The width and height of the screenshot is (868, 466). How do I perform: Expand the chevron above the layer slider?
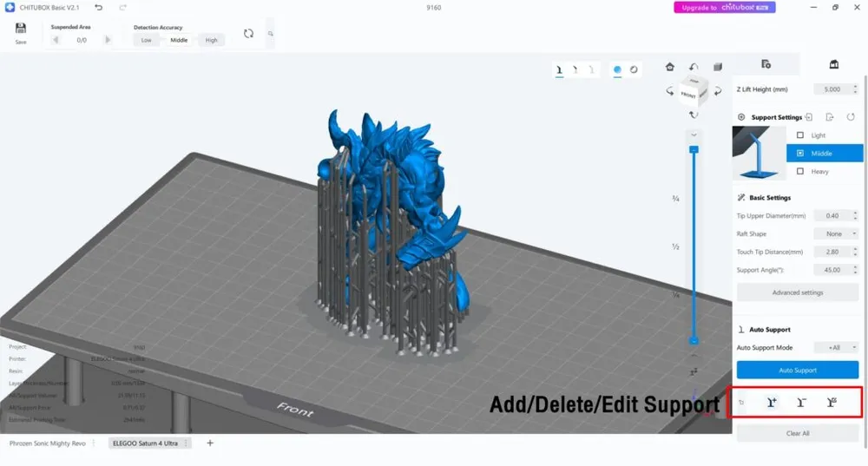pyautogui.click(x=693, y=135)
